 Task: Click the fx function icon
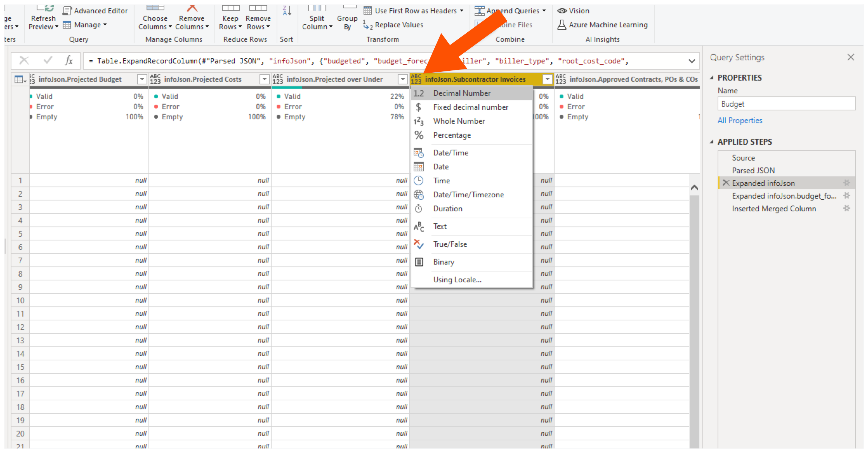[69, 61]
